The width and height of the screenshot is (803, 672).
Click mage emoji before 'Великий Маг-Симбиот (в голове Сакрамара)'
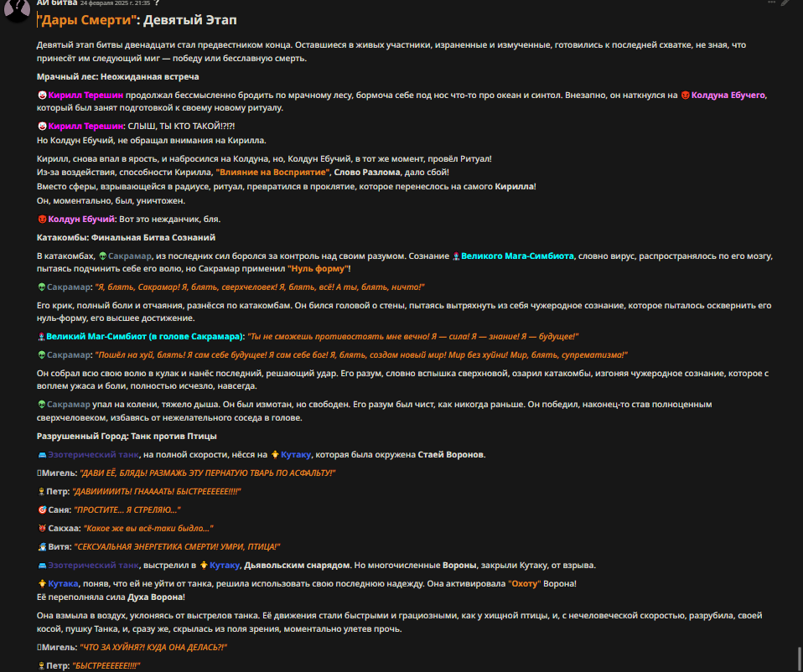tap(41, 337)
